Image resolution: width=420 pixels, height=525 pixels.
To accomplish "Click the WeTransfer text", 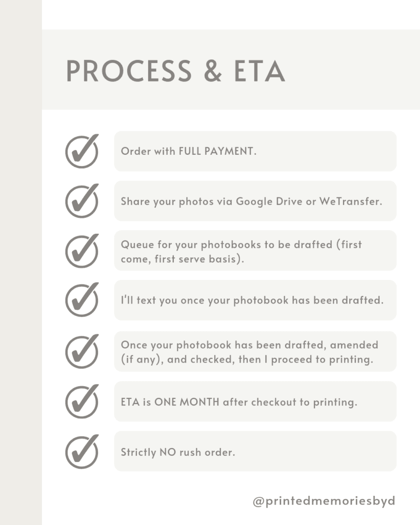I will 351,201.
